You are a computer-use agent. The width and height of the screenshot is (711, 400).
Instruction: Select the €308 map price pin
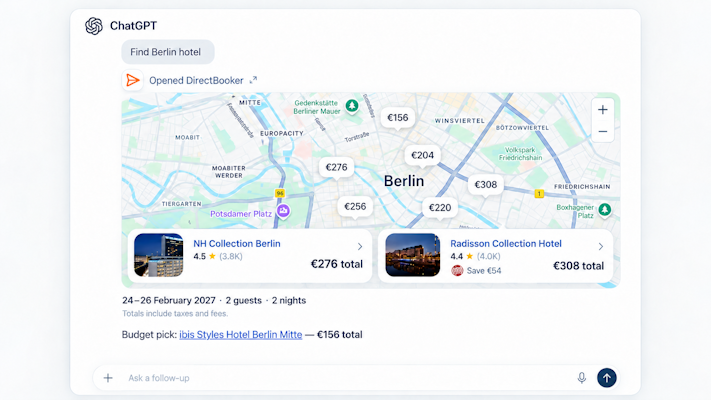486,185
